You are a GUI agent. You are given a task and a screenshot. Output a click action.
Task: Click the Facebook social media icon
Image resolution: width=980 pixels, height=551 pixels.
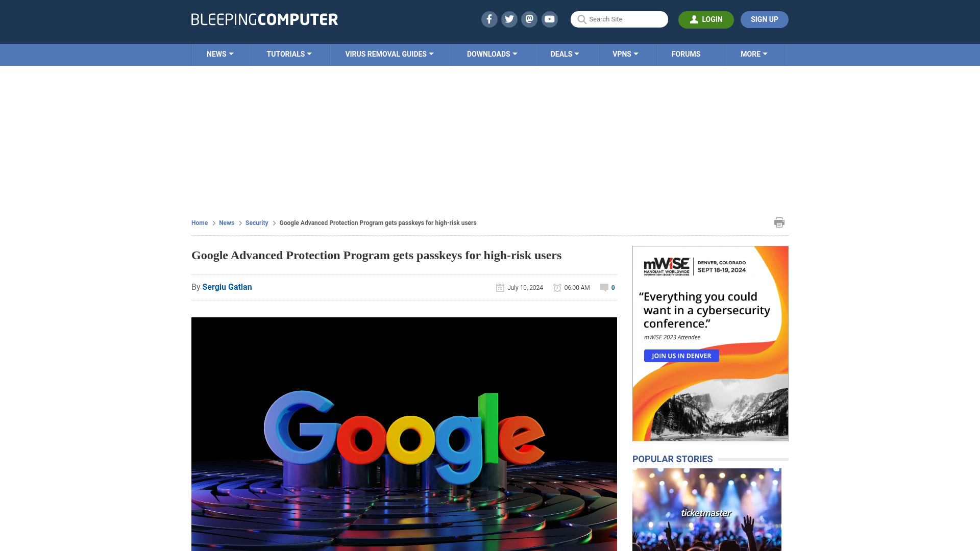pyautogui.click(x=488, y=19)
